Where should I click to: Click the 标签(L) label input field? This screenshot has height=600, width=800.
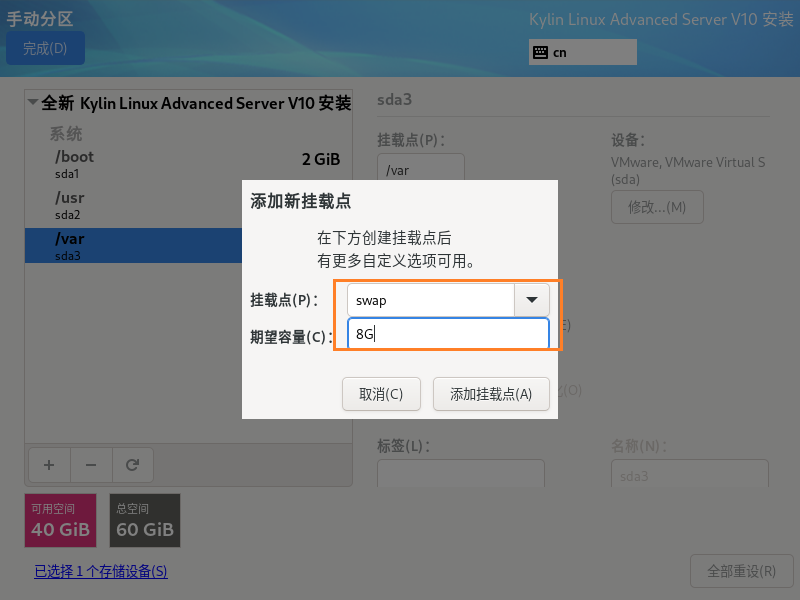(461, 473)
